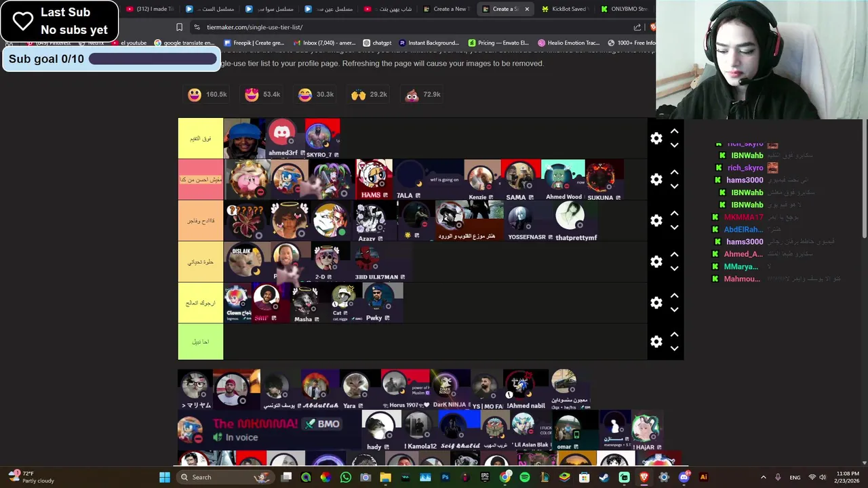Open WhatsApp from the taskbar

346,477
